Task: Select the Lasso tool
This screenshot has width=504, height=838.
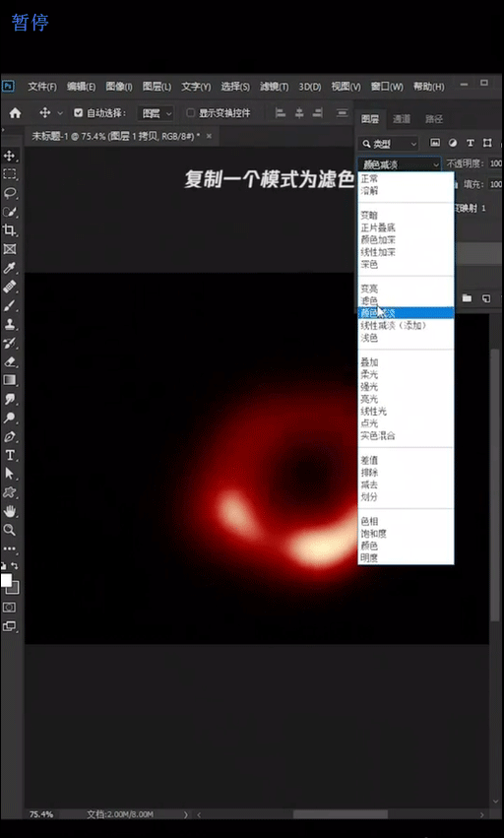Action: coord(9,193)
